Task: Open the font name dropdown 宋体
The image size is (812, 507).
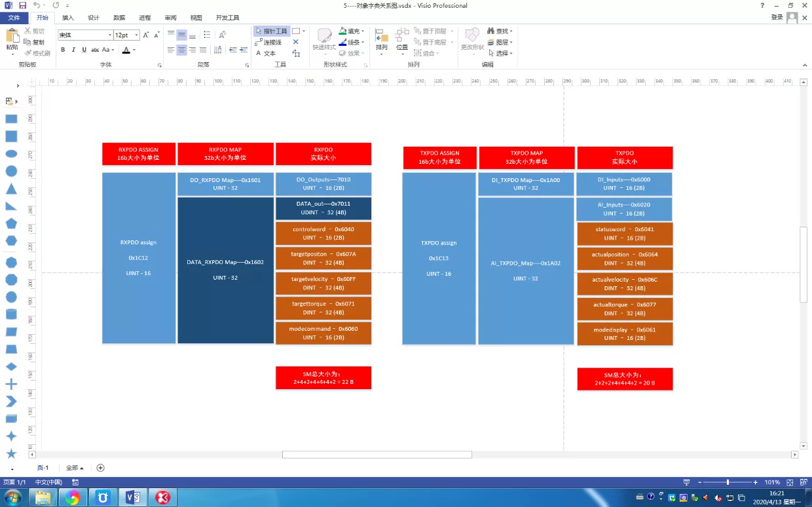Action: pyautogui.click(x=85, y=35)
